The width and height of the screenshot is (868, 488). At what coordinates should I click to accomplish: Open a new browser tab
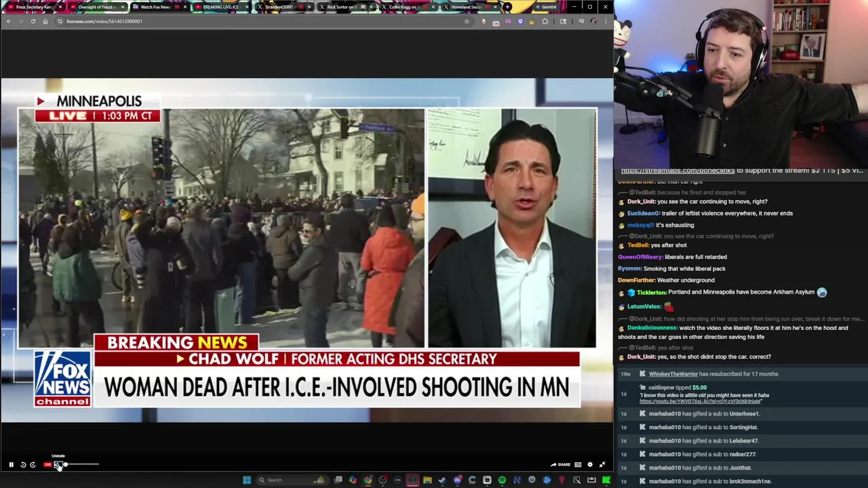(507, 7)
